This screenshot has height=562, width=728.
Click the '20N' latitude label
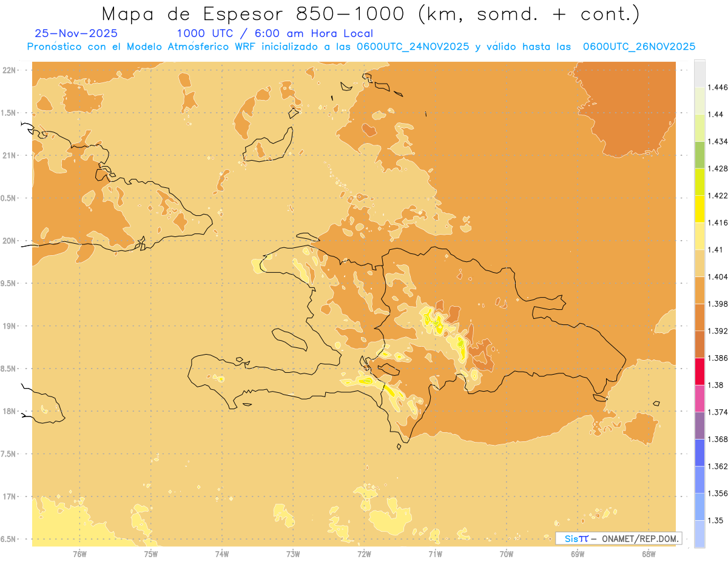tap(9, 241)
